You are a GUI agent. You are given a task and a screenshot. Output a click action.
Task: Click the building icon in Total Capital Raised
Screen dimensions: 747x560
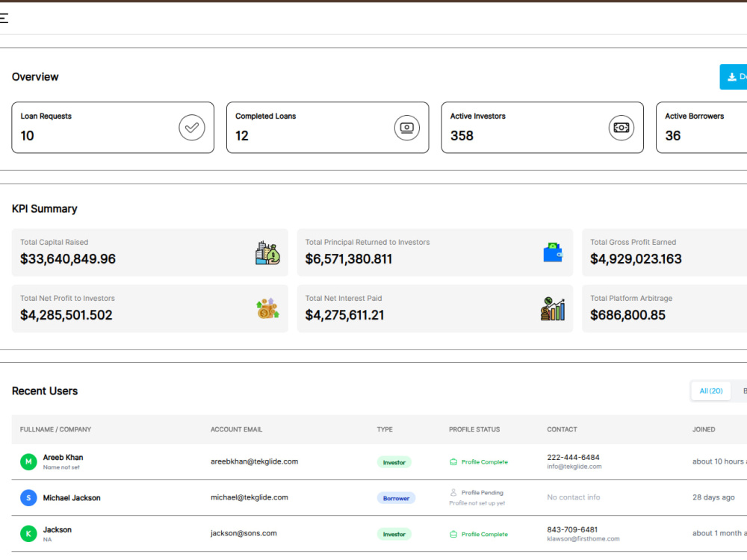pos(267,253)
